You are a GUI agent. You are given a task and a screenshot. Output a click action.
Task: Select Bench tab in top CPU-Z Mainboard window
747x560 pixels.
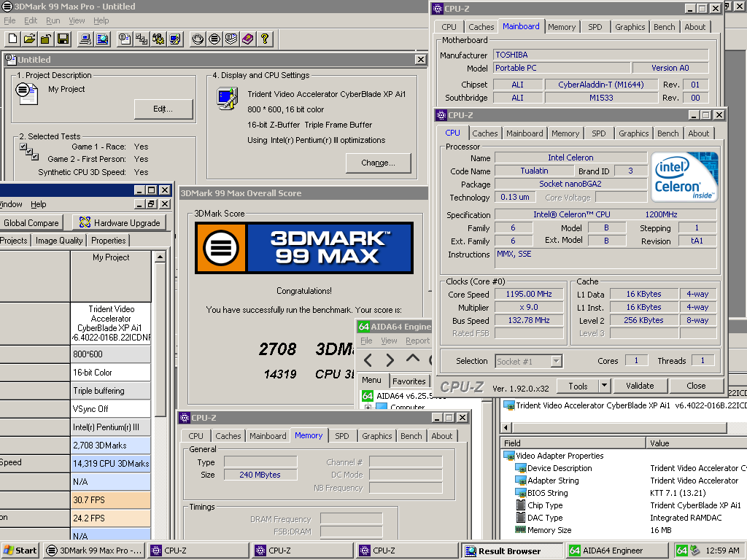coord(664,27)
